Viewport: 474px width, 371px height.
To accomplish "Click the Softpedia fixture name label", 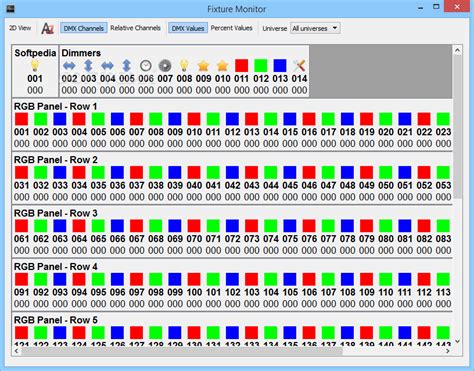I will click(x=35, y=53).
